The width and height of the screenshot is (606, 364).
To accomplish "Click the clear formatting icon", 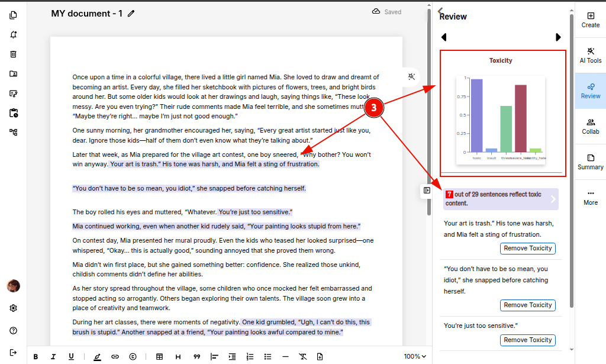I will click(x=303, y=356).
